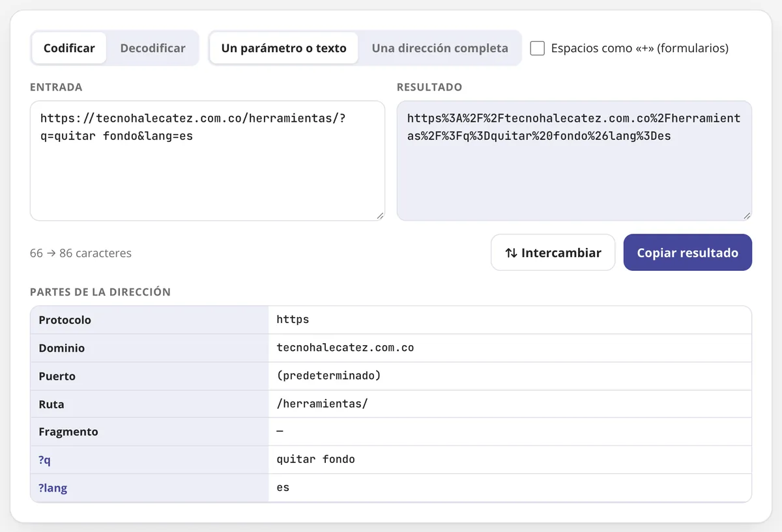
Task: Select 'Un parámetro o texto' option
Action: tap(283, 48)
